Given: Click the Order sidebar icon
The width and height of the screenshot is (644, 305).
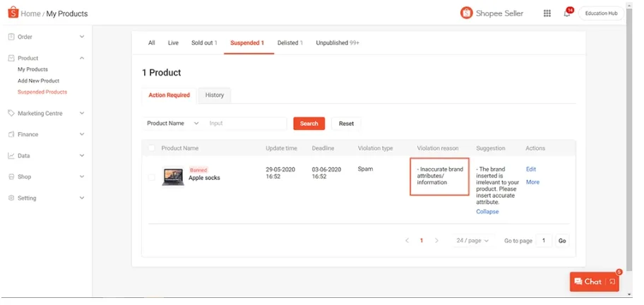Looking at the screenshot, I should (x=11, y=37).
